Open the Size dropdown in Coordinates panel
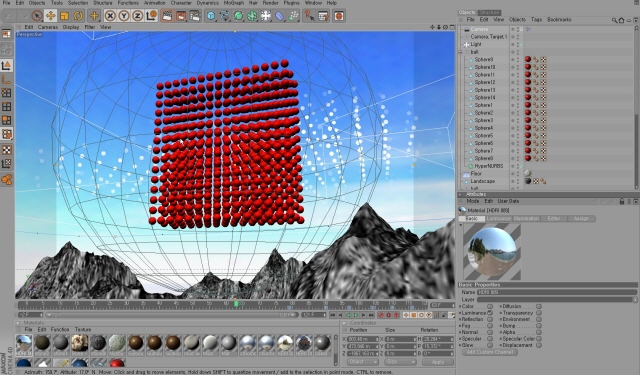 [400, 362]
